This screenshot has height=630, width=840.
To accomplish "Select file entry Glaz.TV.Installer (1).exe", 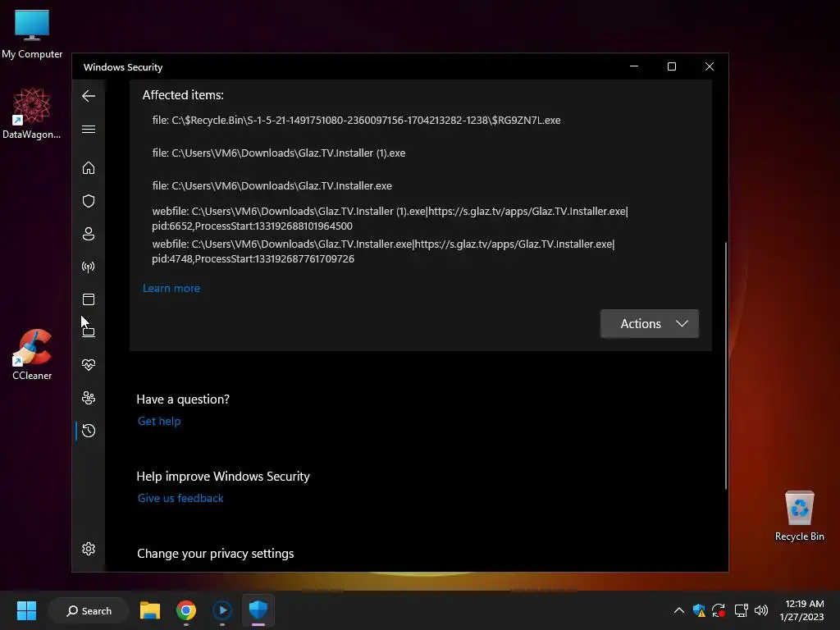I will click(x=279, y=153).
